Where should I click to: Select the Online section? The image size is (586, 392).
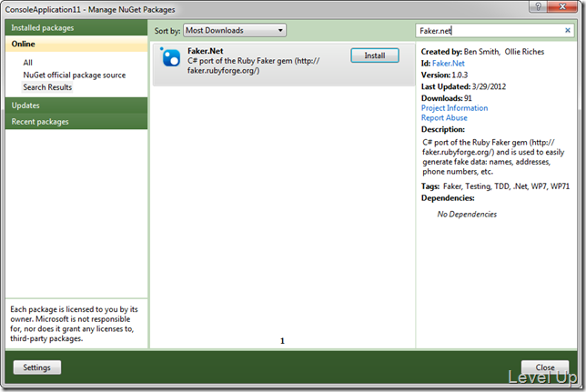76,44
